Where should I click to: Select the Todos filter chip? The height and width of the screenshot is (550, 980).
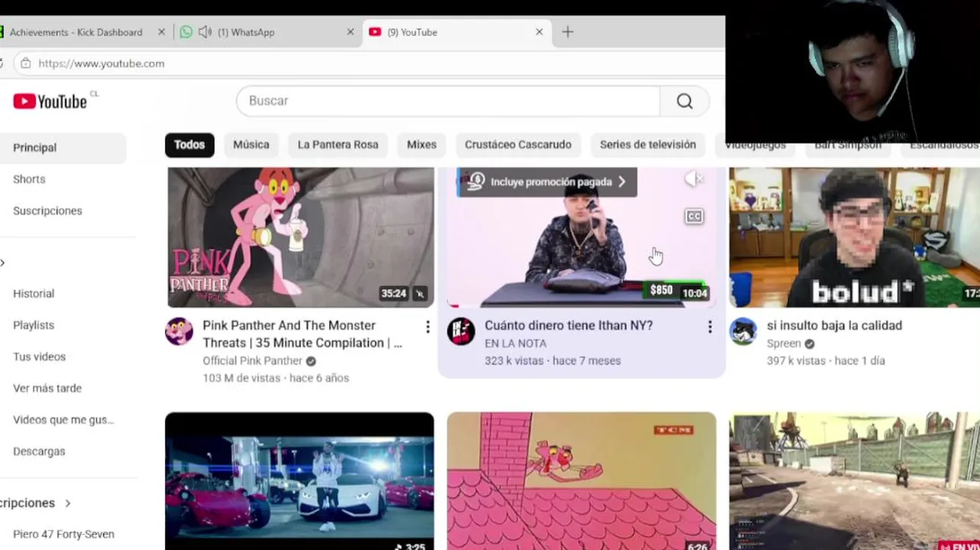189,144
